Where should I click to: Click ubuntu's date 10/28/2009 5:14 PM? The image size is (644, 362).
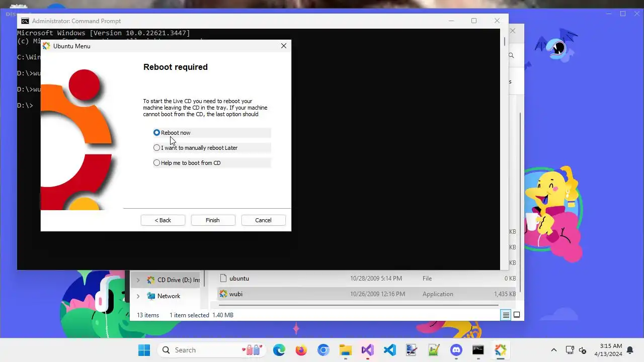(376, 279)
